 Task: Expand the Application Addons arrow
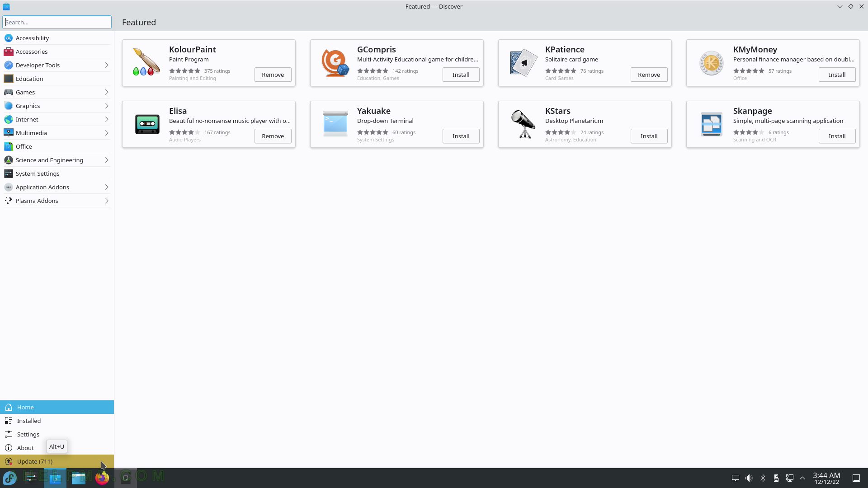point(107,187)
